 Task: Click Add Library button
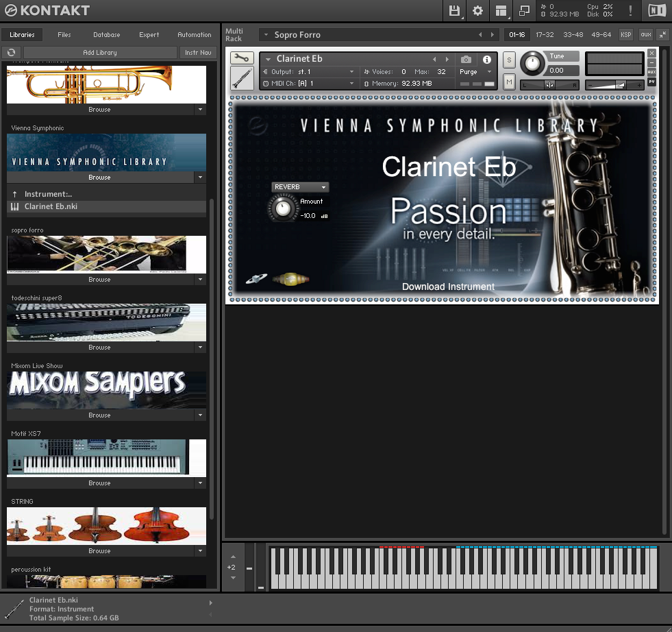click(x=100, y=52)
